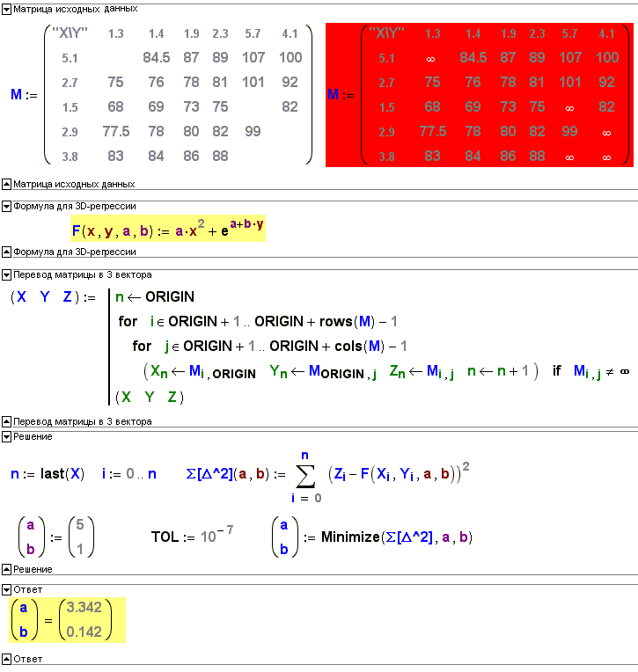638x672 pixels.
Task: Click the exponent 'a+b·y' in formula F
Action: [246, 223]
